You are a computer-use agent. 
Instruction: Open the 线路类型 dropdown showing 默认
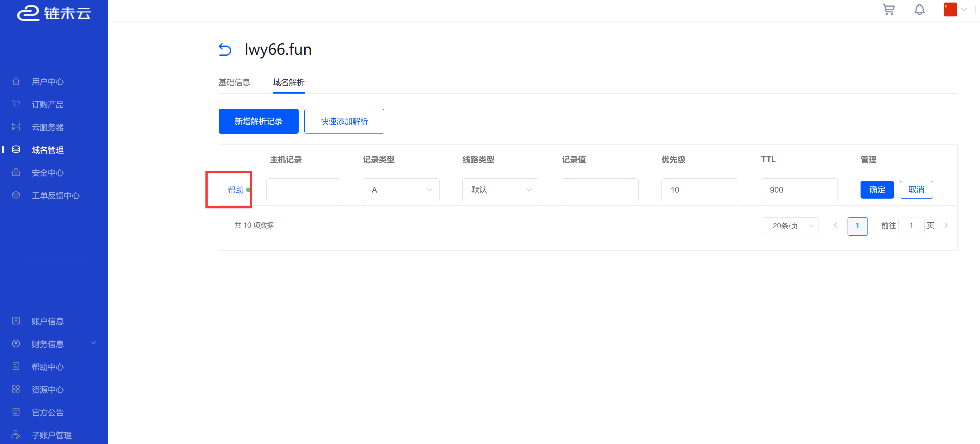click(500, 190)
